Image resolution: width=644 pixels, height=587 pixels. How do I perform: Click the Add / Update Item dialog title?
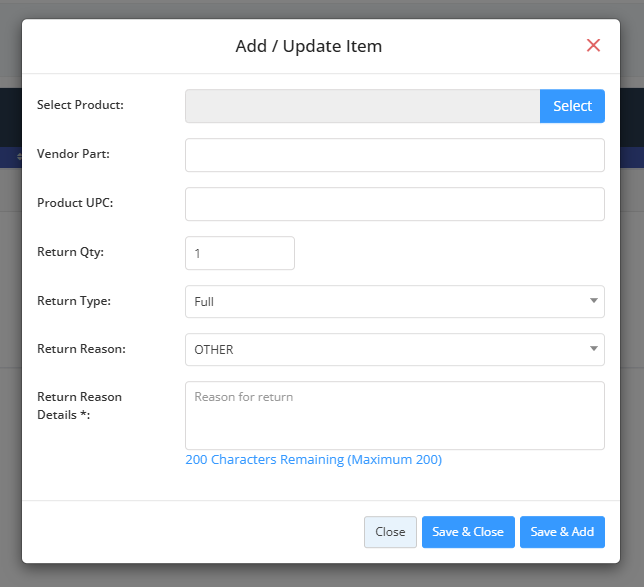(309, 46)
